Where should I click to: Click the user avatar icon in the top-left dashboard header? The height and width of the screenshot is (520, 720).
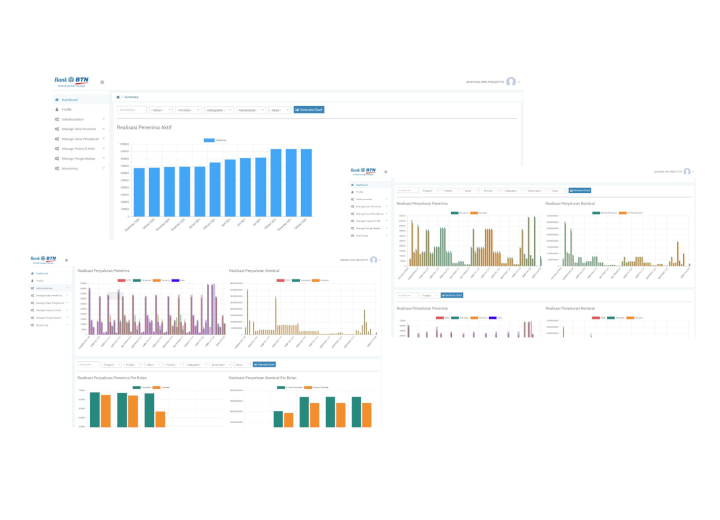coord(511,82)
